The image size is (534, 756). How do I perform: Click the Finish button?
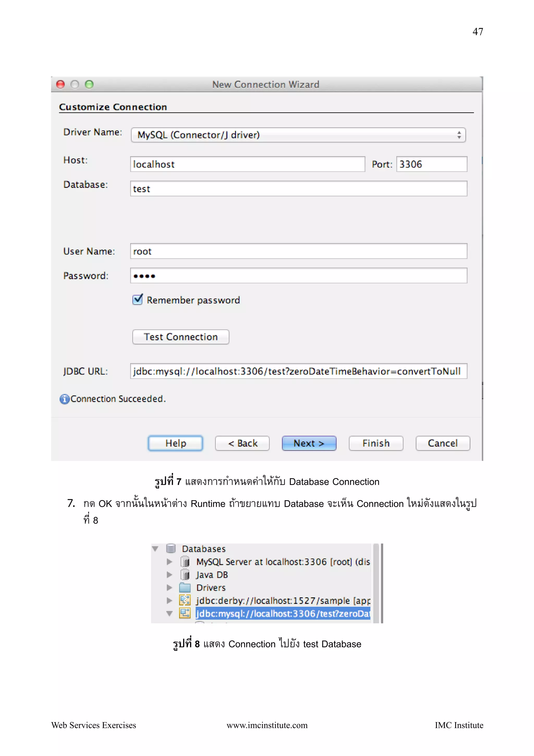tap(376, 443)
